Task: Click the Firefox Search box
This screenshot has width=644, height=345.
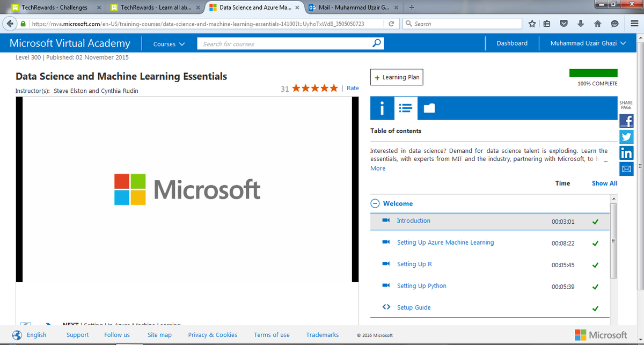Action: point(462,24)
